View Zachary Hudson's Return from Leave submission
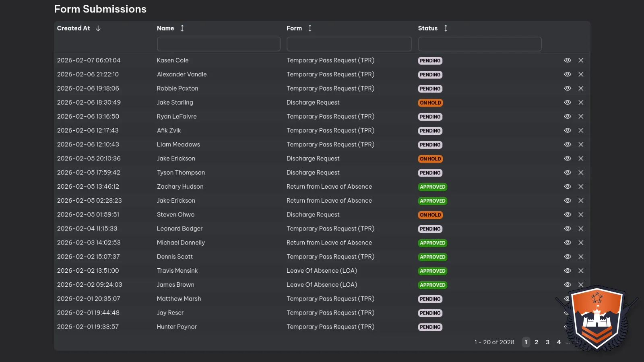The height and width of the screenshot is (362, 644). click(x=568, y=187)
